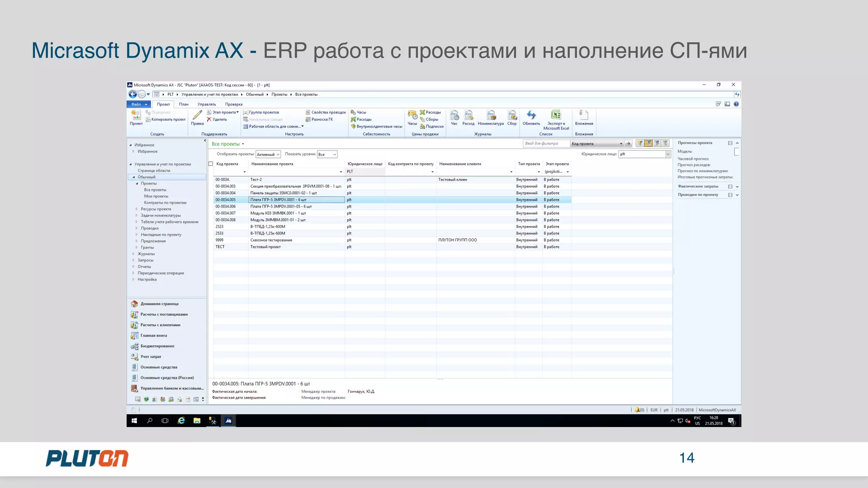The image size is (868, 488).
Task: Open Главная книга module in sidebar
Action: pos(153,335)
